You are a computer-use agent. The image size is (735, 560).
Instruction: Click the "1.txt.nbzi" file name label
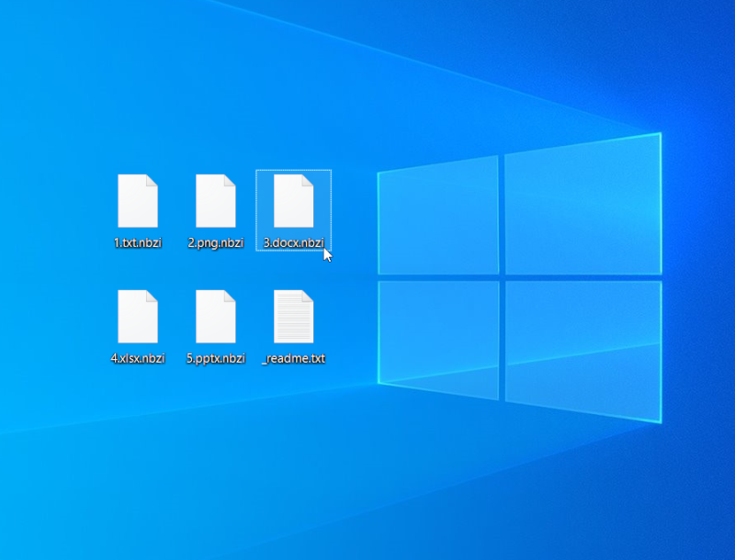138,242
